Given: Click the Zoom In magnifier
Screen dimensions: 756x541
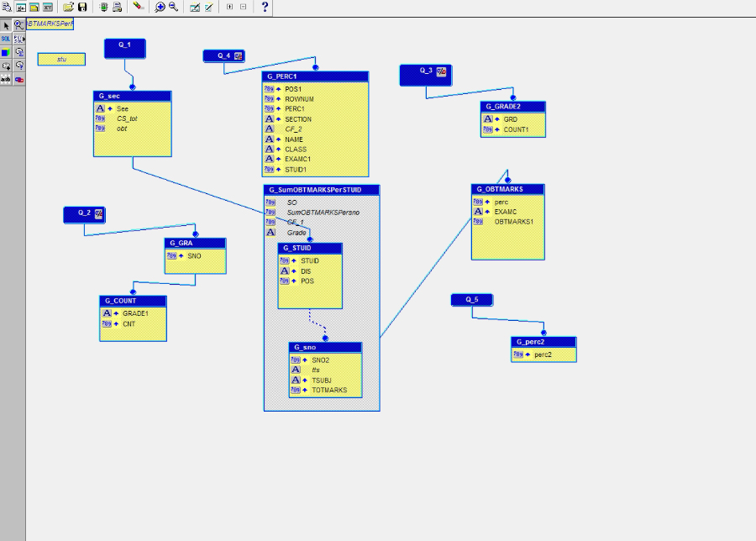Looking at the screenshot, I should [160, 8].
